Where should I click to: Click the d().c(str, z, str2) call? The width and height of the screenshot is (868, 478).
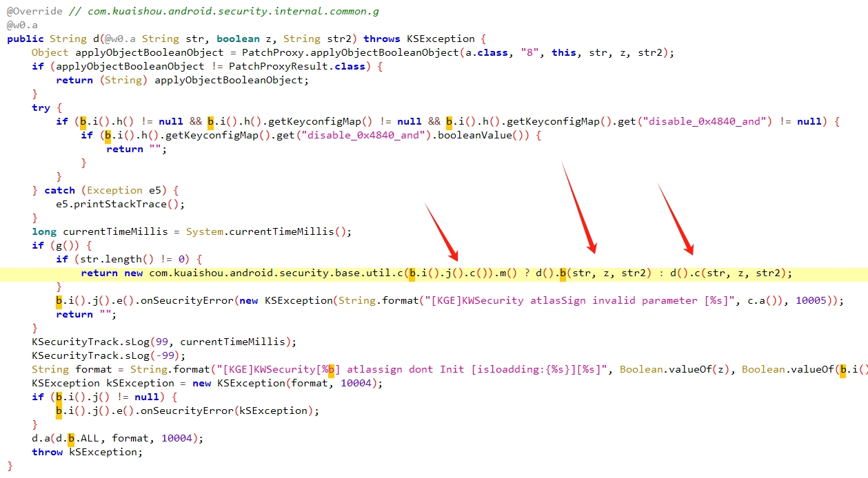(727, 273)
